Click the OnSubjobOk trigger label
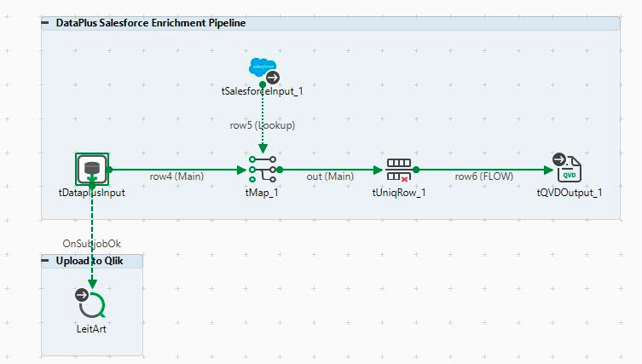The width and height of the screenshot is (642, 364). pyautogui.click(x=92, y=244)
